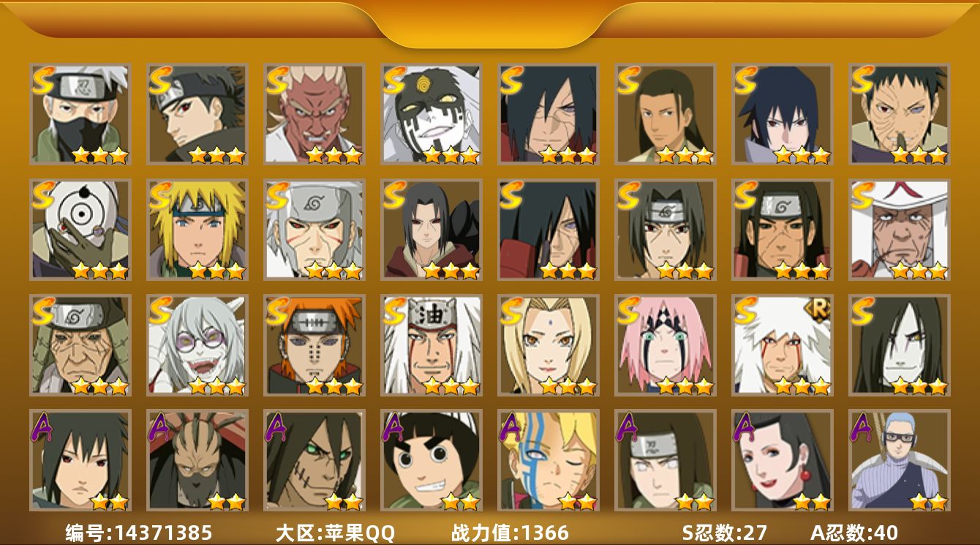Choose pale Orochimaru with long black hair
Screen dimensions: 980x545
pos(900,345)
